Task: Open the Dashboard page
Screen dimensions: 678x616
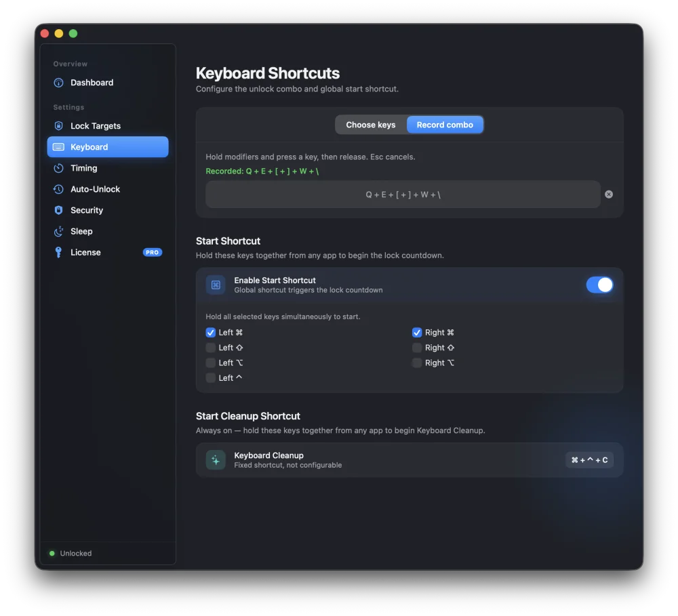Action: pos(108,83)
